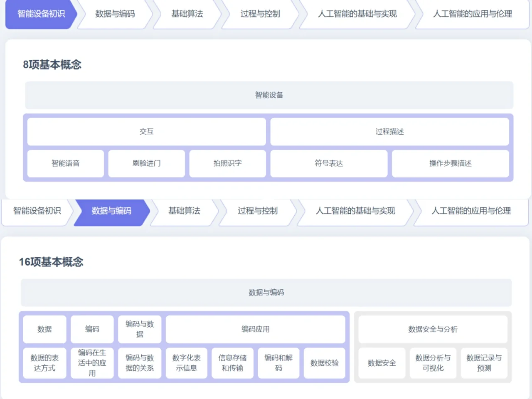Open the 操作步骤描述 concept card

[x=451, y=163]
